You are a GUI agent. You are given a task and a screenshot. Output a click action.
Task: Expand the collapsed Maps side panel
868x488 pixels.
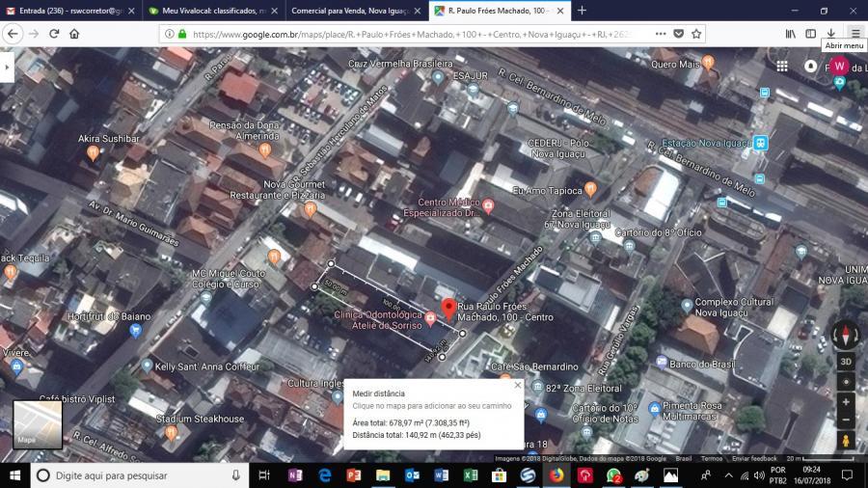[x=8, y=67]
